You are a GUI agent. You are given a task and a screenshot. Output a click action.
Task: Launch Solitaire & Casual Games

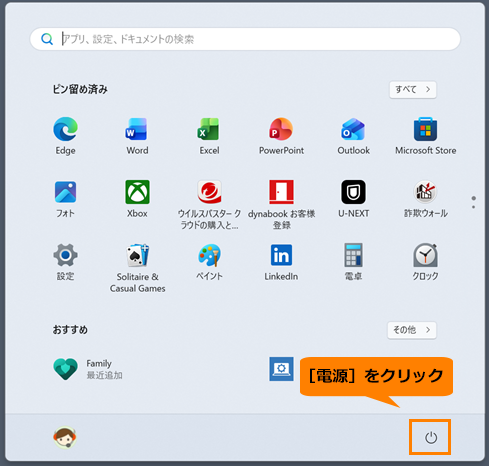pos(137,268)
